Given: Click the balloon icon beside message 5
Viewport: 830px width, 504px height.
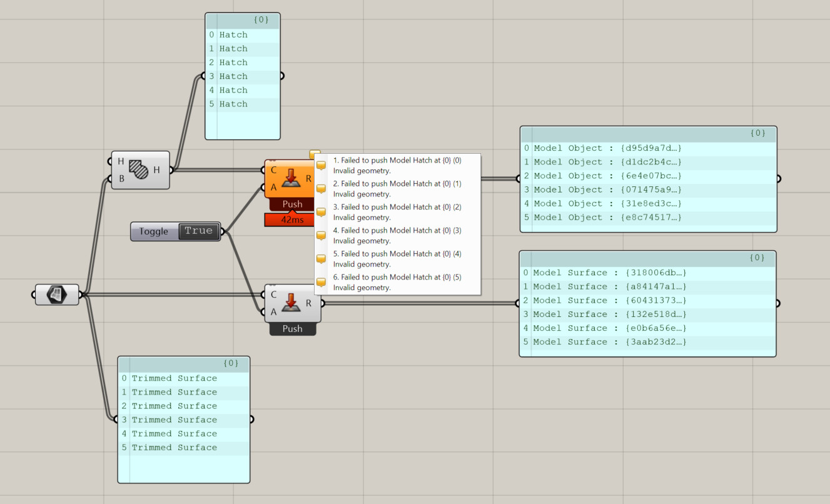Looking at the screenshot, I should click(x=321, y=259).
